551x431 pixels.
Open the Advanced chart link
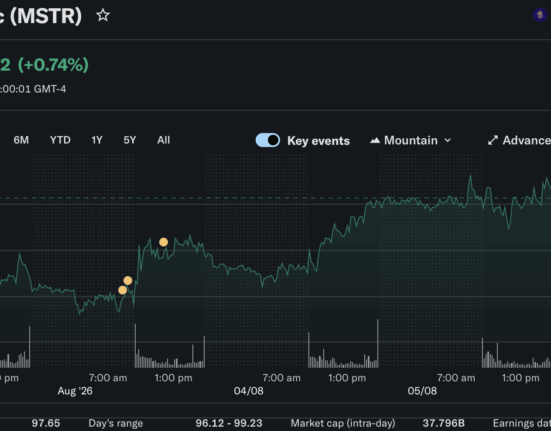519,141
